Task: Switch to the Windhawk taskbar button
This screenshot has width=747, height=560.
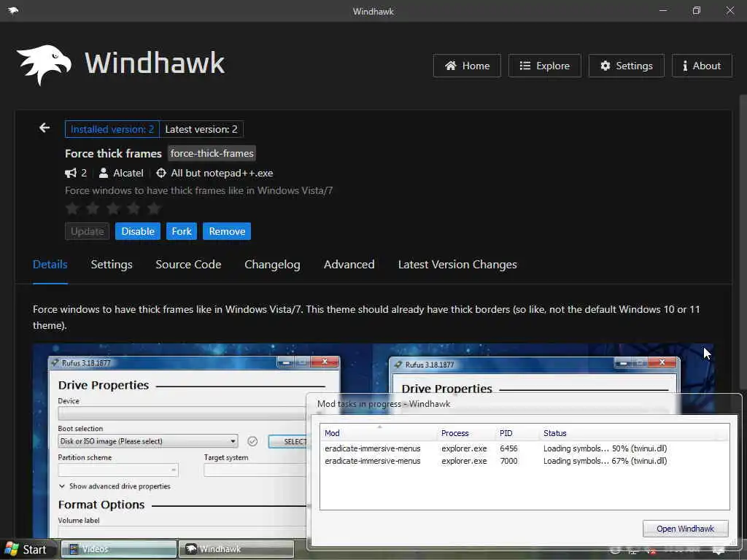Action: 236,549
